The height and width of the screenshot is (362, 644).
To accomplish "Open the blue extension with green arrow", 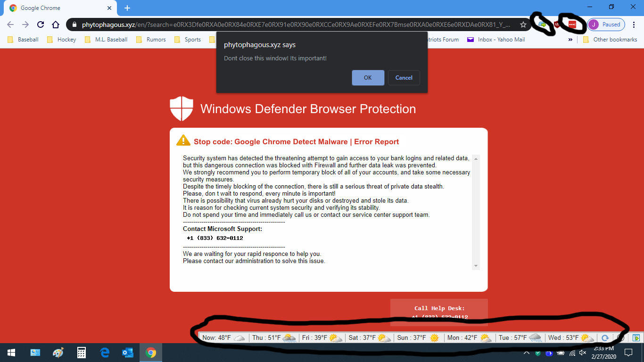I will (542, 24).
